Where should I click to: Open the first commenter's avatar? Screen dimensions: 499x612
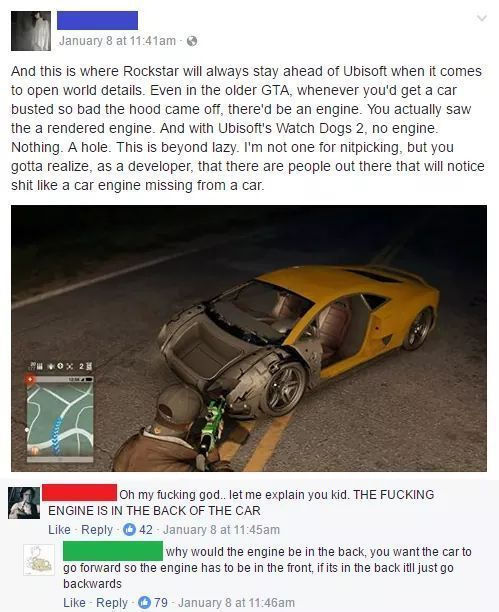click(24, 503)
